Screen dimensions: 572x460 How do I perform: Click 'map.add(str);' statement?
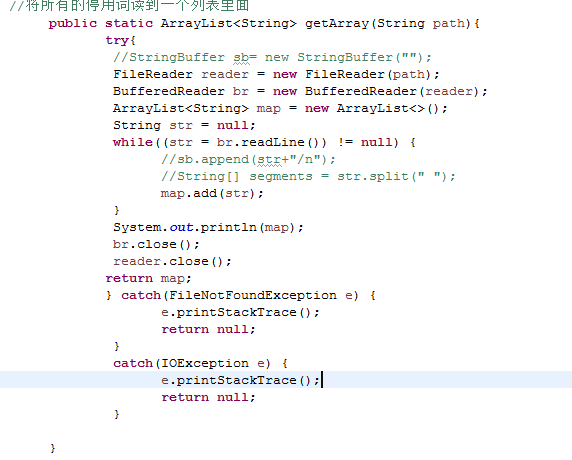tap(212, 193)
